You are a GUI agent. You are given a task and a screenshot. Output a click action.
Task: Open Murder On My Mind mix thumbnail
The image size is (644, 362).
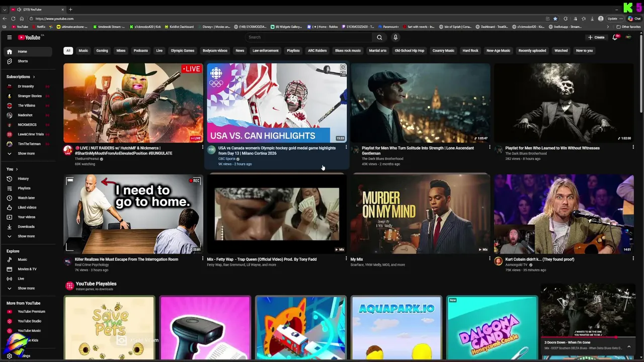[421, 214]
